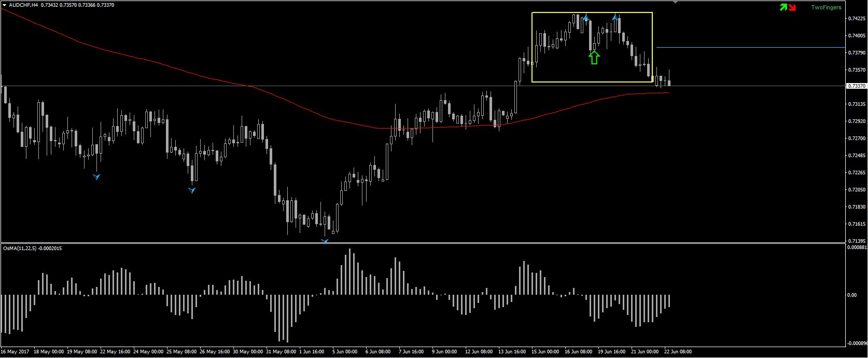Click price scale value 0.73135
Image resolution: width=868 pixels, height=358 pixels.
point(856,104)
